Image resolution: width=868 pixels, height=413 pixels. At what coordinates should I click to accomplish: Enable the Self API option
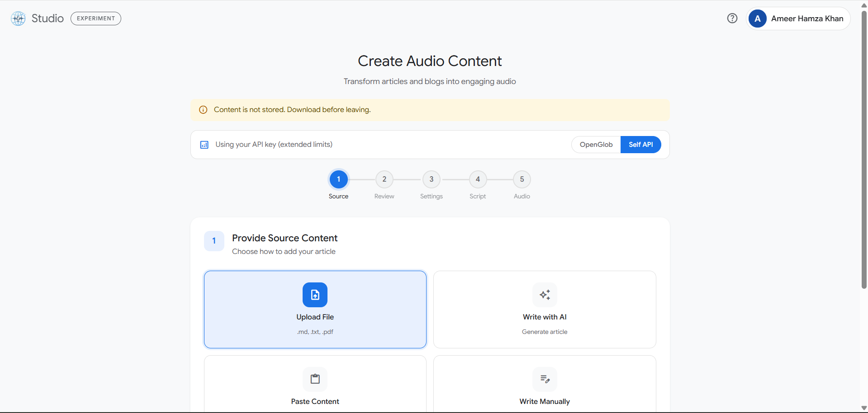[640, 145]
